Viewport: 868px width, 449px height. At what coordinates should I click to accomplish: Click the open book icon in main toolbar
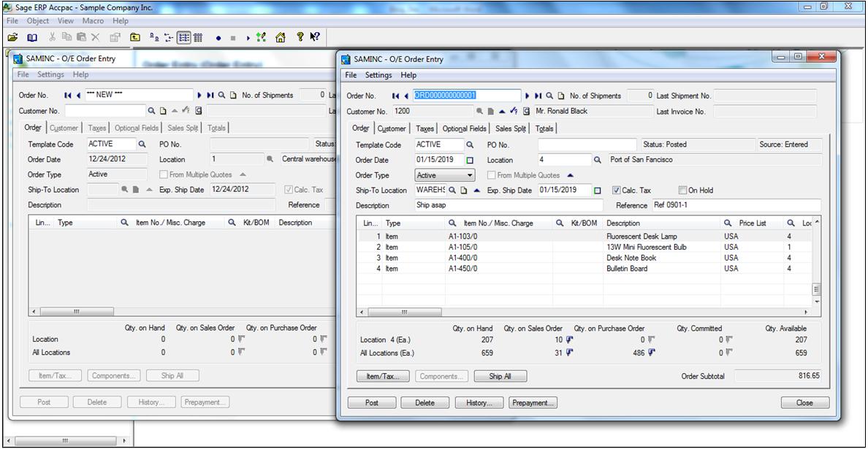click(x=32, y=37)
